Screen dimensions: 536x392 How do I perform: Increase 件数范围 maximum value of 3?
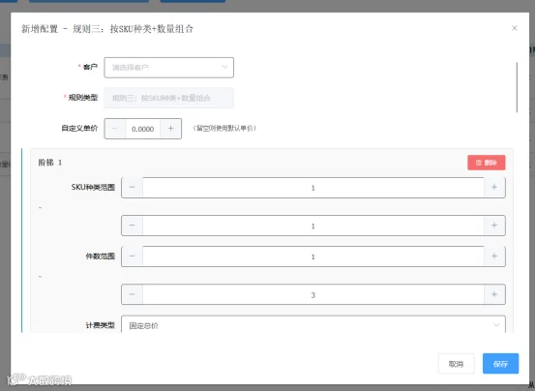coord(494,294)
